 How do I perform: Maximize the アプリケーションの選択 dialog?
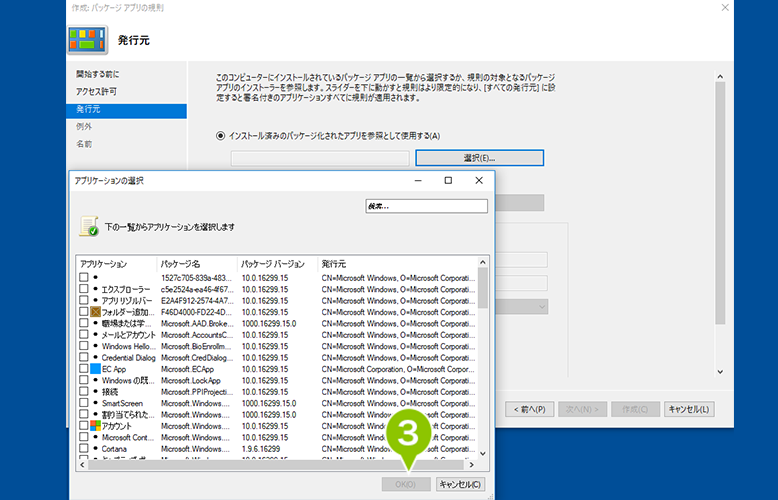point(448,181)
